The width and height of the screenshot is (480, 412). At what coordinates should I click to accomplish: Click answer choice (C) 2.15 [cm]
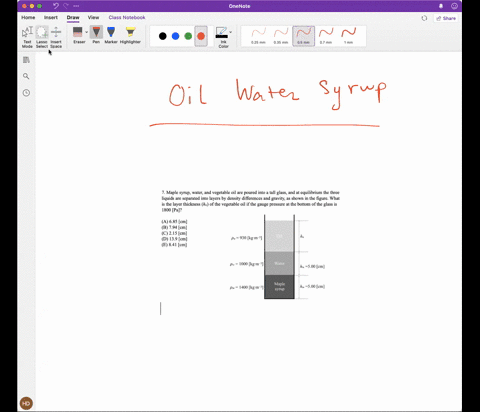[x=174, y=233]
